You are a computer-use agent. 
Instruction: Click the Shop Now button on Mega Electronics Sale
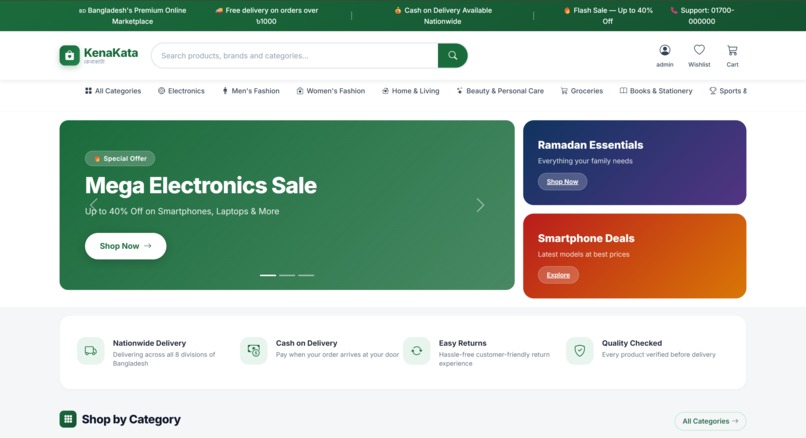click(125, 246)
